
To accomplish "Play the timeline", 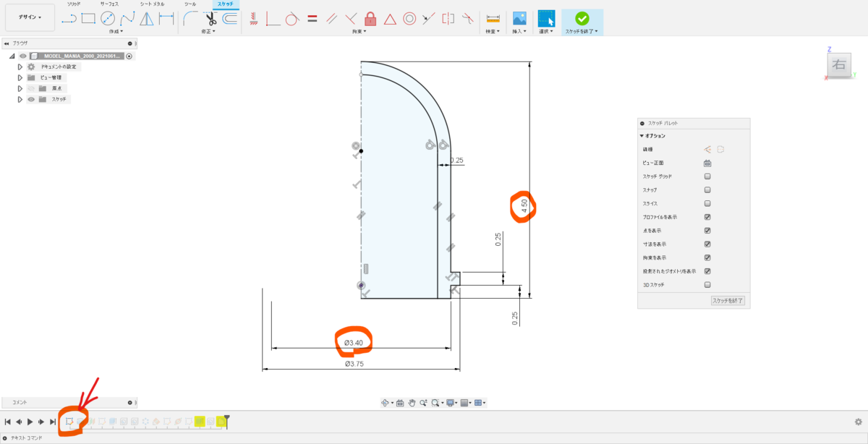I will pos(30,422).
